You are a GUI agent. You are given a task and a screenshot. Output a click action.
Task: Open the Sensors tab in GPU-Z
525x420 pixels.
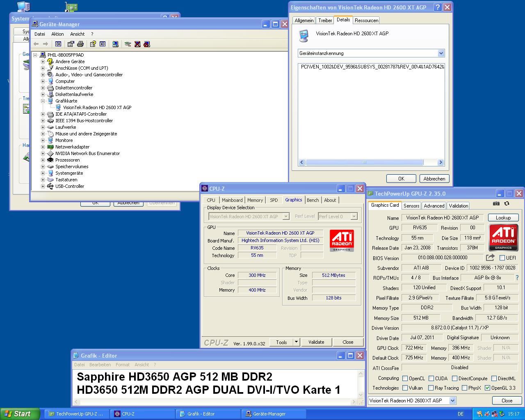[x=411, y=206]
